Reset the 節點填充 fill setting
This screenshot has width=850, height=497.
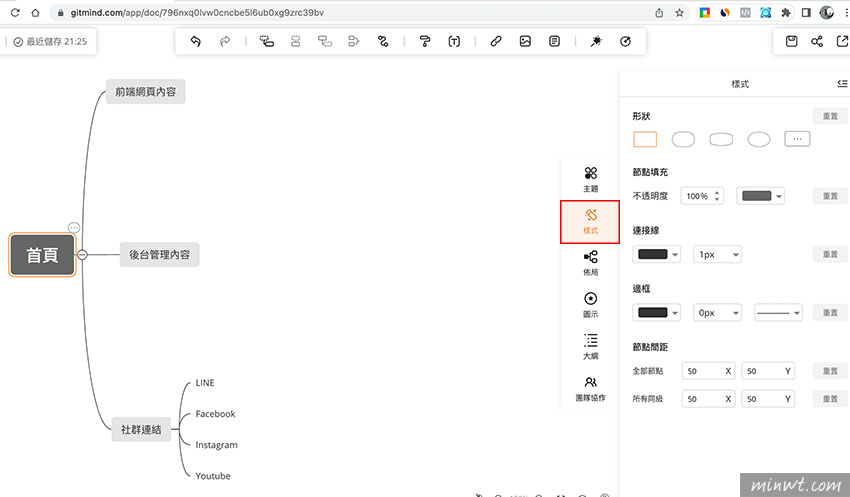coord(830,196)
